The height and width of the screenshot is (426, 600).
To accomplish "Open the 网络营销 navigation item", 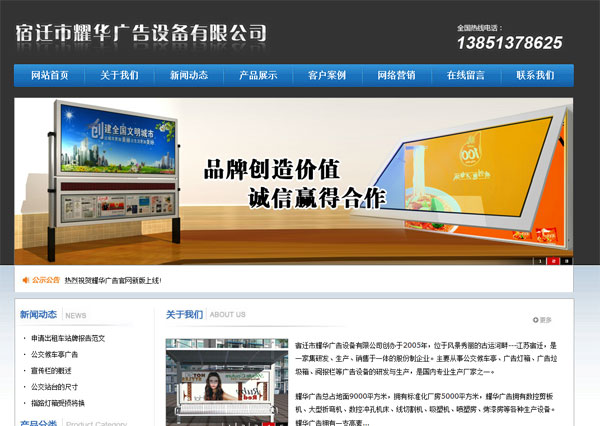I will [396, 75].
